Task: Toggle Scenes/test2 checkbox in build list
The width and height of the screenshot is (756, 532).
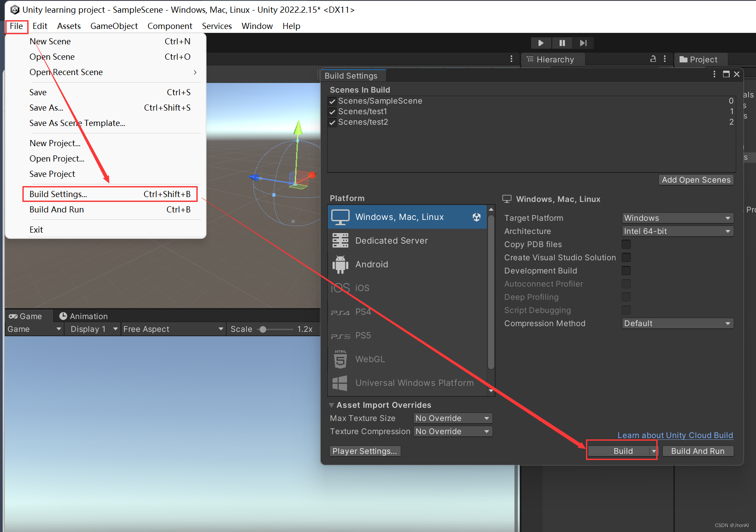Action: 333,122
